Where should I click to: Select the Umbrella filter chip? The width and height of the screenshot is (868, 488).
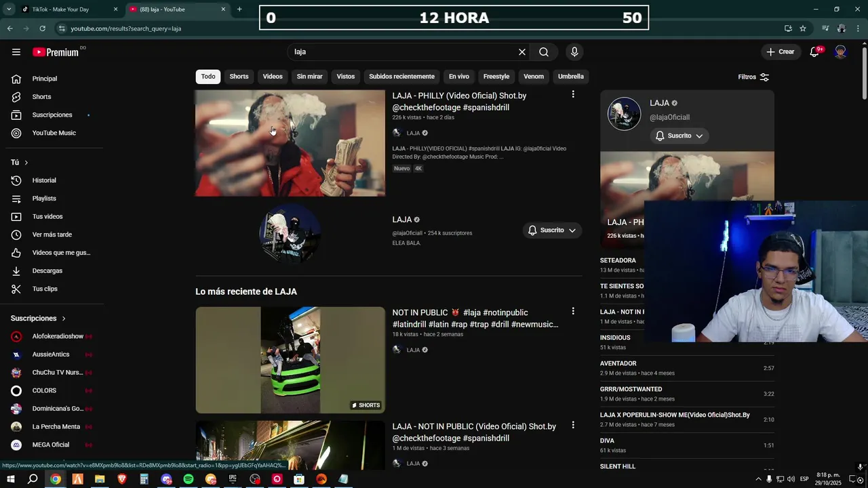pos(571,77)
